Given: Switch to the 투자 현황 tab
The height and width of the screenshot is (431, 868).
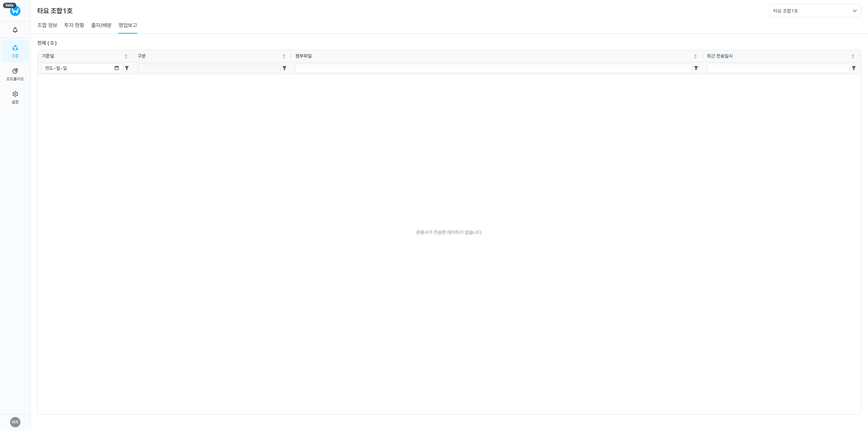Looking at the screenshot, I should point(74,25).
